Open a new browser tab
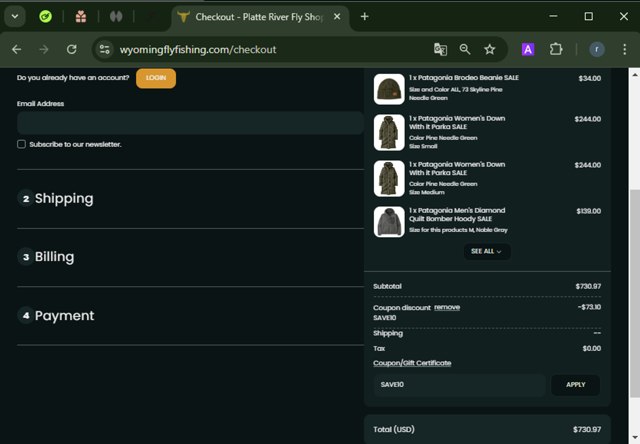Viewport: 640px width, 444px height. [365, 17]
